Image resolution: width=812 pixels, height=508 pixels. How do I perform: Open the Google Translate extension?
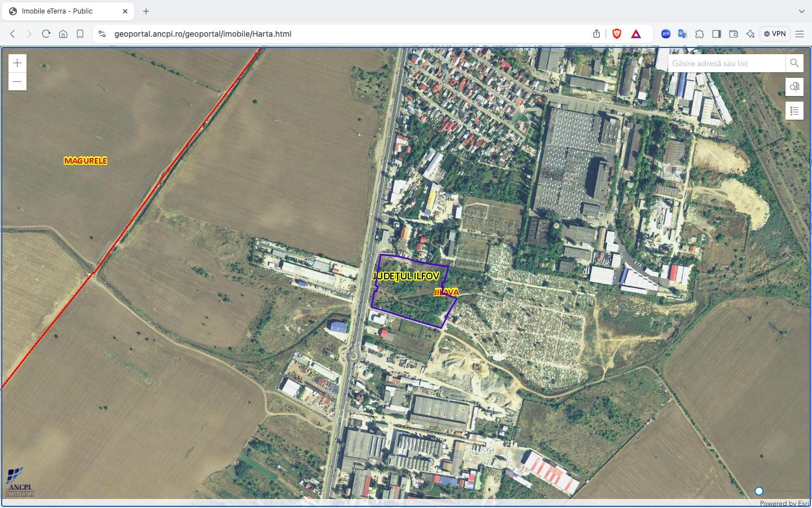click(x=682, y=34)
